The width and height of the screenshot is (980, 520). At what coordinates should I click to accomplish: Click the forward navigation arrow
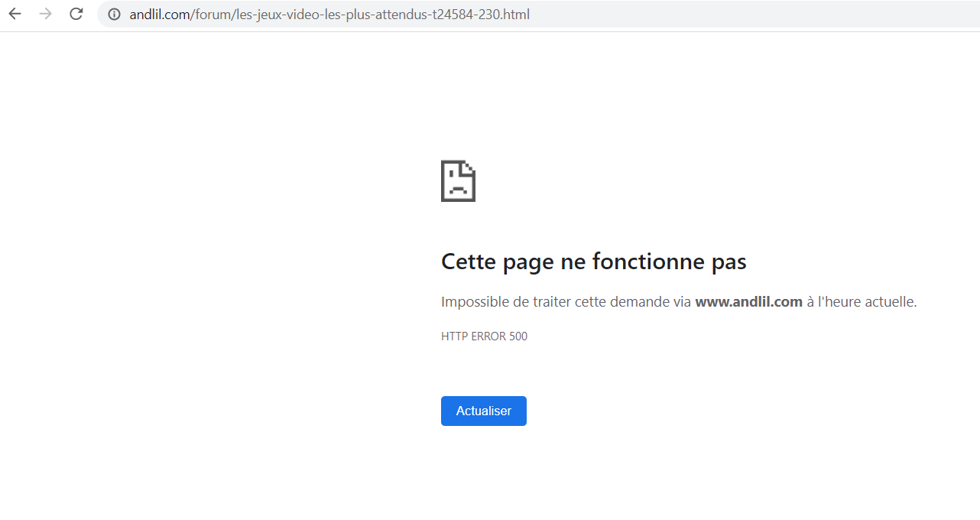(x=45, y=14)
